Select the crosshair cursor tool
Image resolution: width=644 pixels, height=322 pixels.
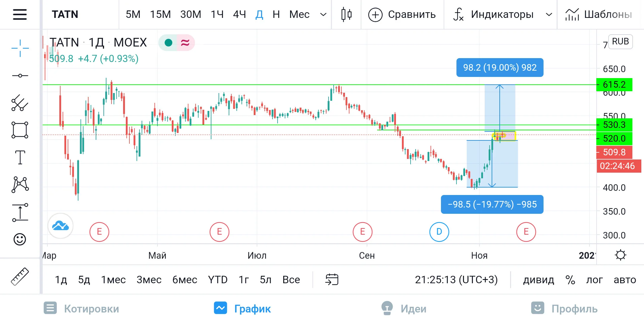point(20,48)
